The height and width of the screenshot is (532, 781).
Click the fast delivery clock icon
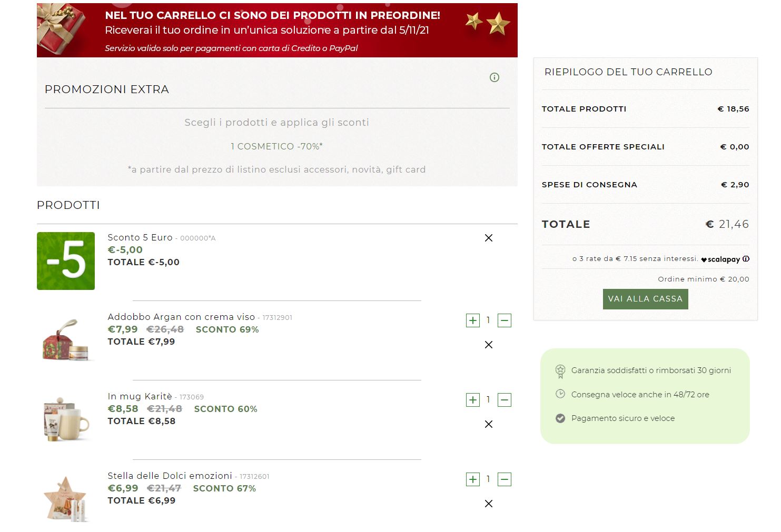pos(560,394)
